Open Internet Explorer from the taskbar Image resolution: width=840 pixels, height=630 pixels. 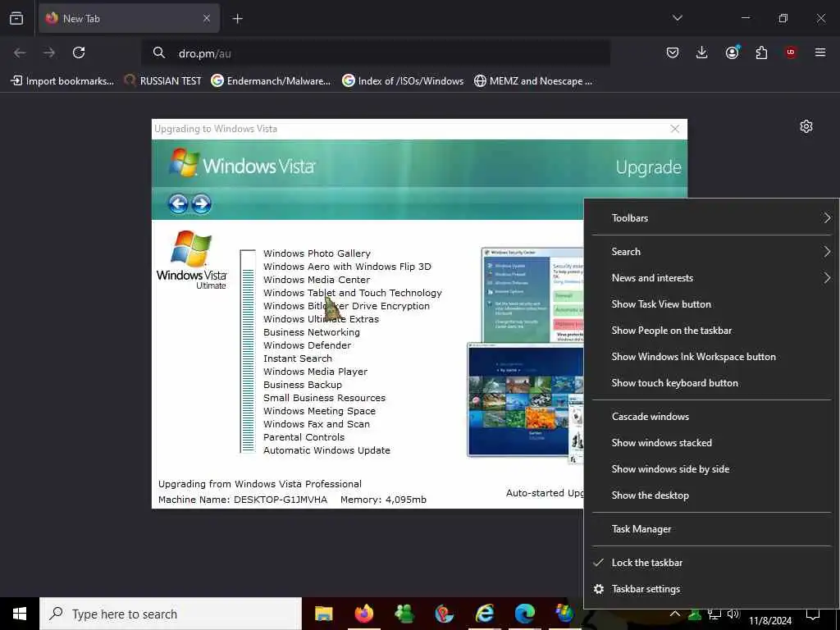tap(484, 614)
